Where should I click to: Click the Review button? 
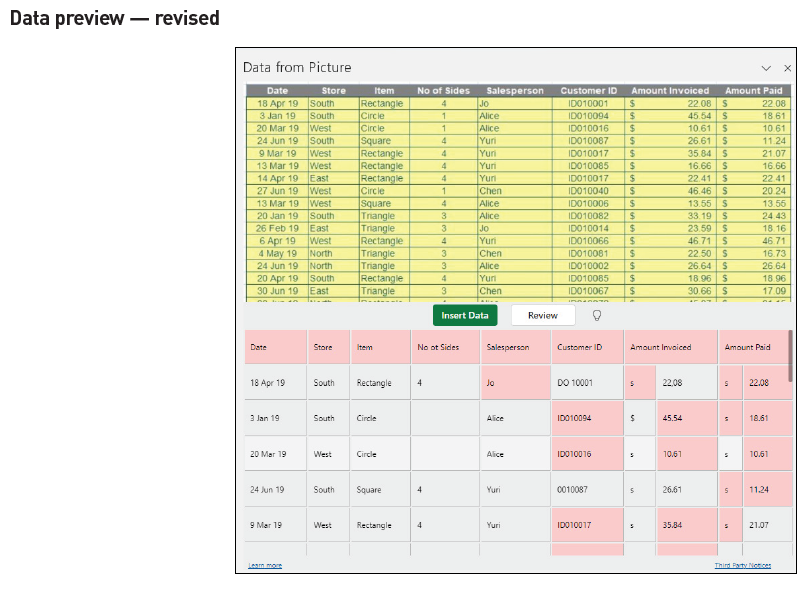pos(542,315)
